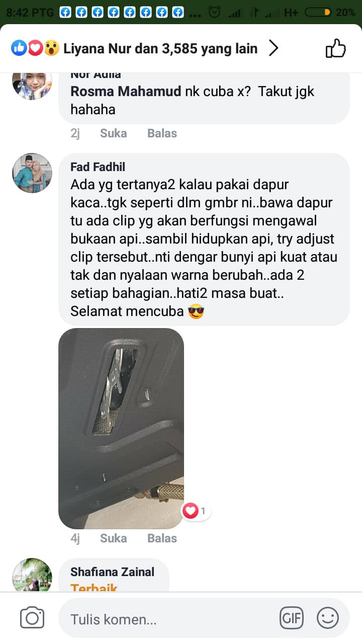Reply to Nor Adila's comment via Balas
Image resolution: width=362 pixels, height=644 pixels.
point(162,133)
